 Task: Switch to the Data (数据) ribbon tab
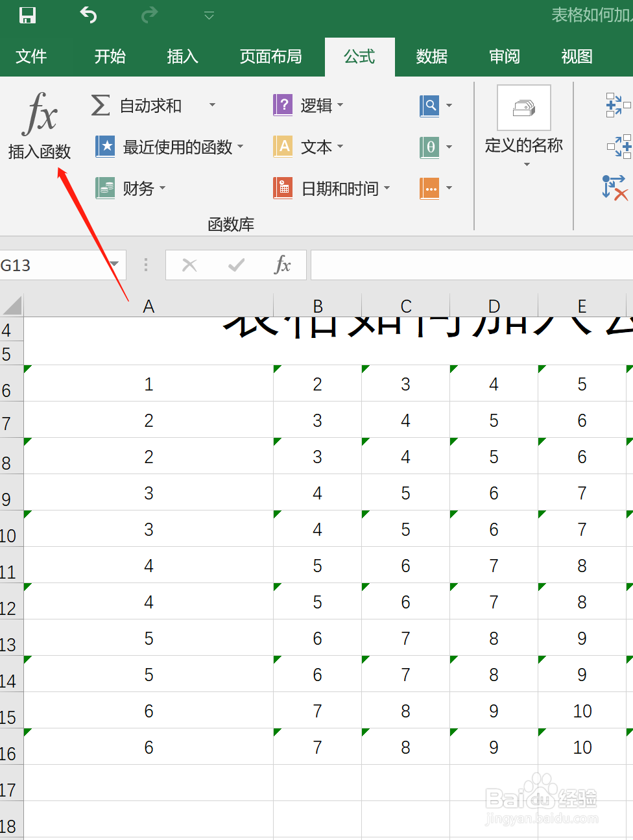pos(431,56)
